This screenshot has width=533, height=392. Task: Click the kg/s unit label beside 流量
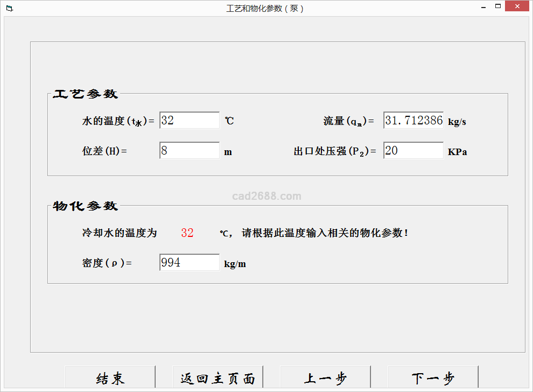pyautogui.click(x=457, y=122)
